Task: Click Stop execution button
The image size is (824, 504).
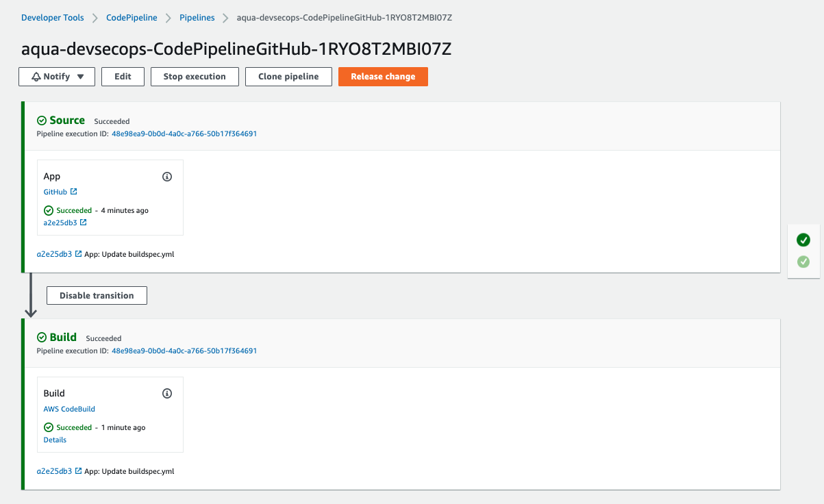Action: 195,77
